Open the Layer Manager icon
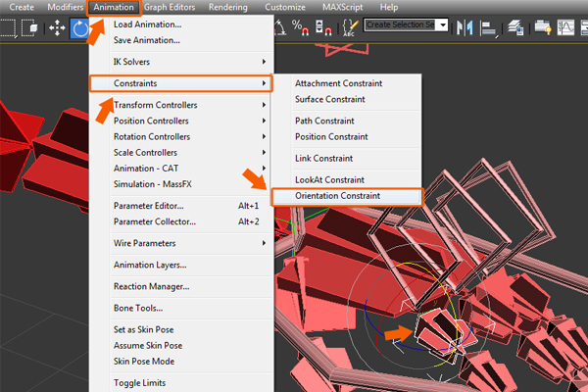 pos(515,27)
